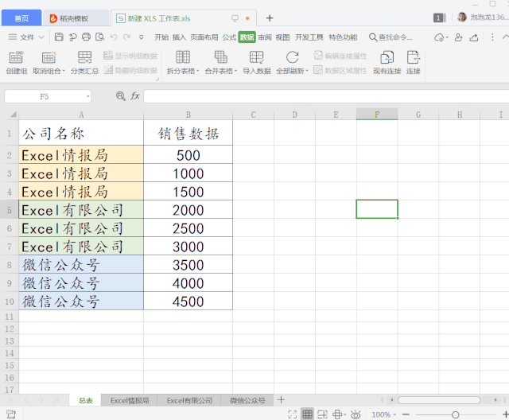Click the 分类汇总 subtotal icon
The height and width of the screenshot is (420, 509).
click(85, 63)
